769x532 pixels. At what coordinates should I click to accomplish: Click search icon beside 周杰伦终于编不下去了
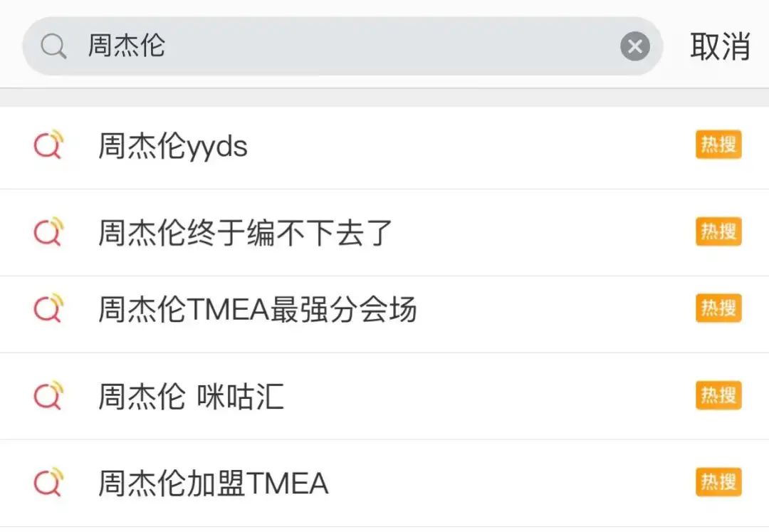click(48, 232)
